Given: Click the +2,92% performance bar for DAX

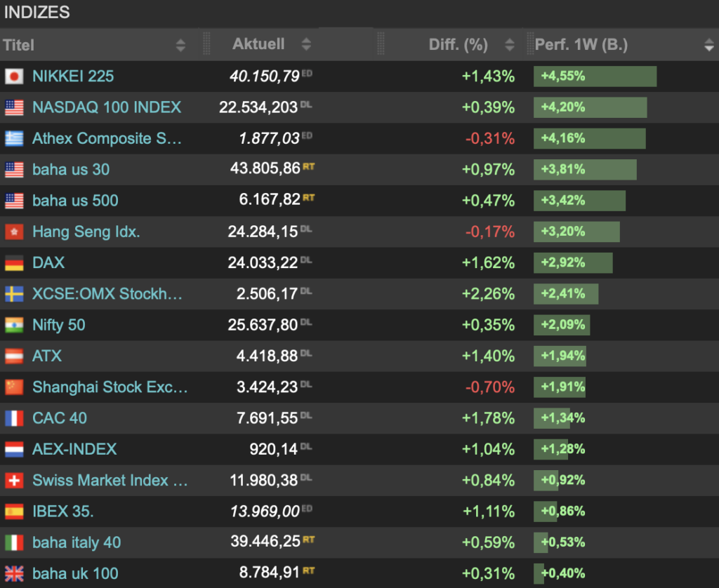Looking at the screenshot, I should click(573, 263).
